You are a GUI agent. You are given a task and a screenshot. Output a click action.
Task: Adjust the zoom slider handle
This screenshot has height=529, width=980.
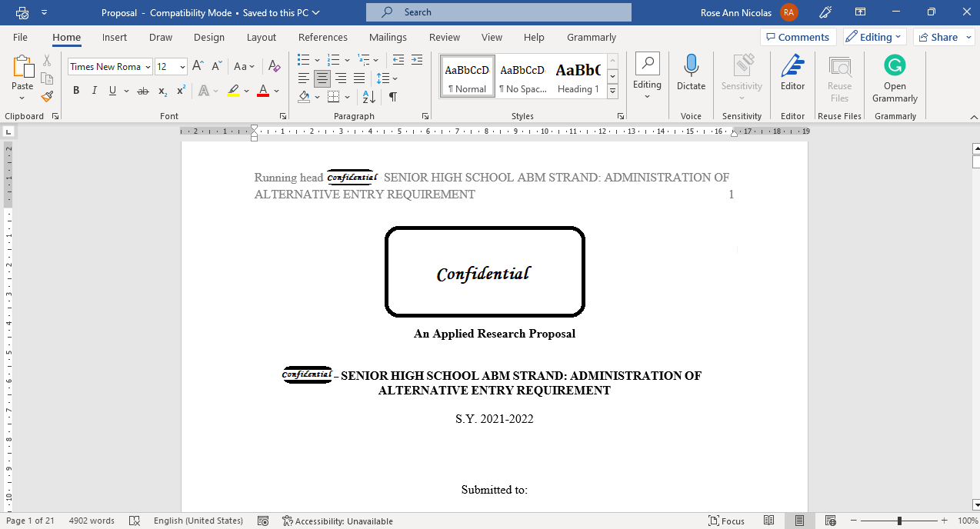pos(899,521)
